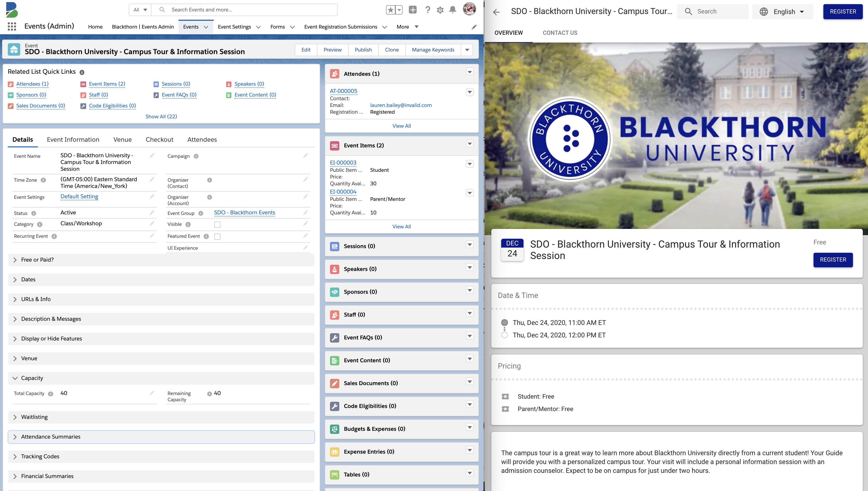Open the Attendees related list dropdown arrow
This screenshot has height=491, width=868.
click(469, 72)
